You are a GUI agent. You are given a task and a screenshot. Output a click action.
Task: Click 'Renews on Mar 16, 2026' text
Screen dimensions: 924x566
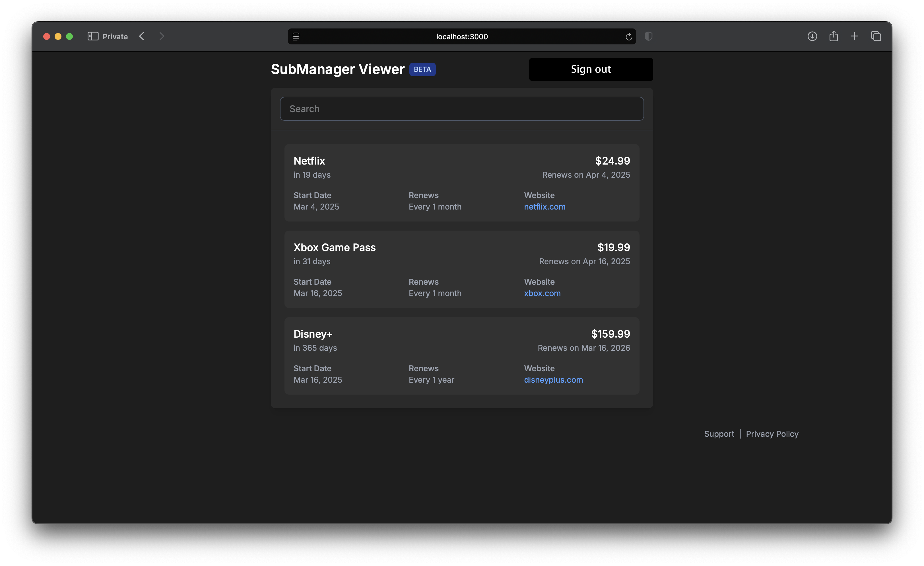[583, 348]
